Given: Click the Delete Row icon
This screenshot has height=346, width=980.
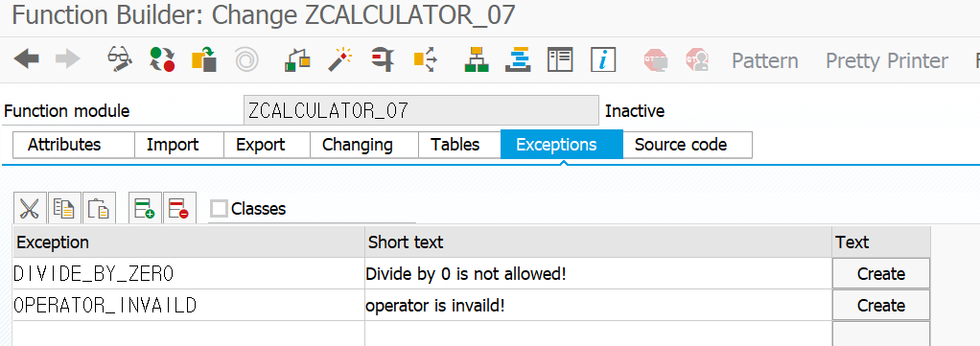Looking at the screenshot, I should click(x=179, y=208).
